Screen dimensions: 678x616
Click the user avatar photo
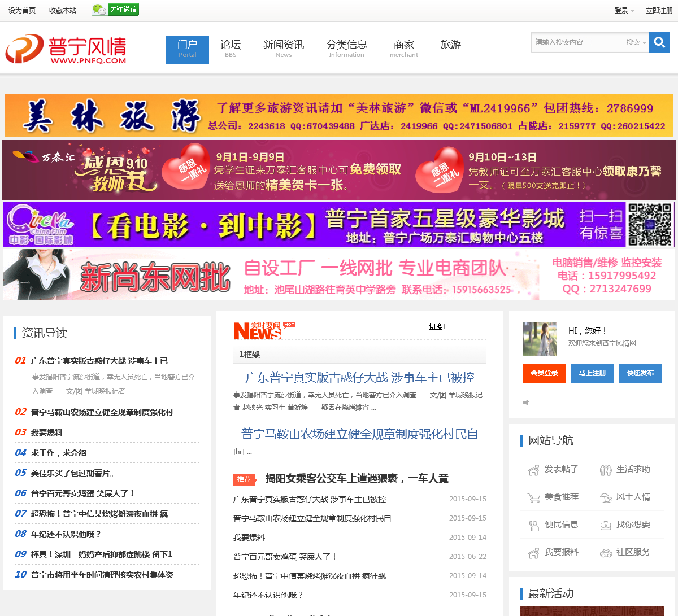(x=540, y=339)
